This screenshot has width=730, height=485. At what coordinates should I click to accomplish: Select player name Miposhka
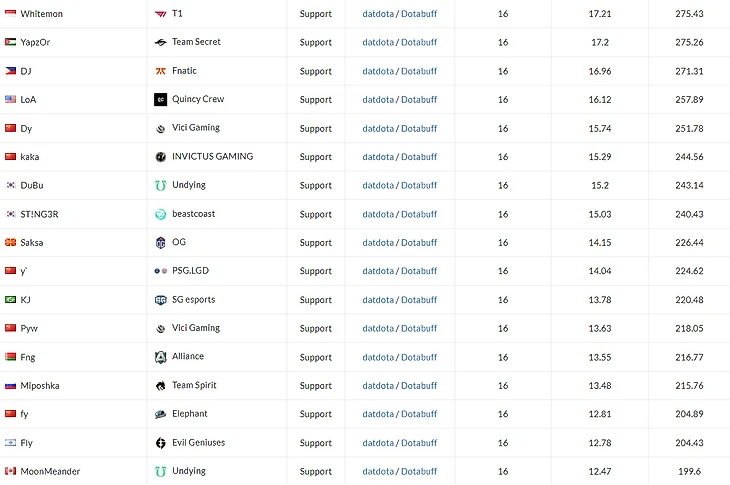point(40,386)
